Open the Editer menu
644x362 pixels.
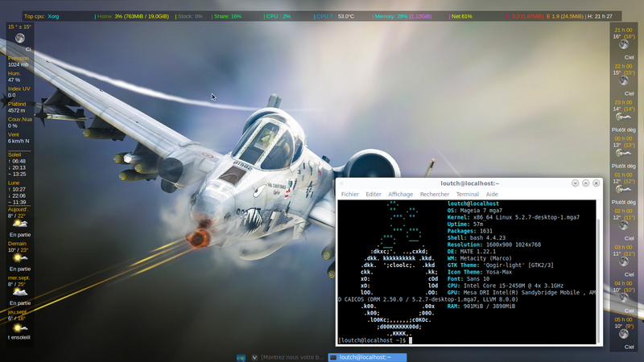tap(374, 194)
